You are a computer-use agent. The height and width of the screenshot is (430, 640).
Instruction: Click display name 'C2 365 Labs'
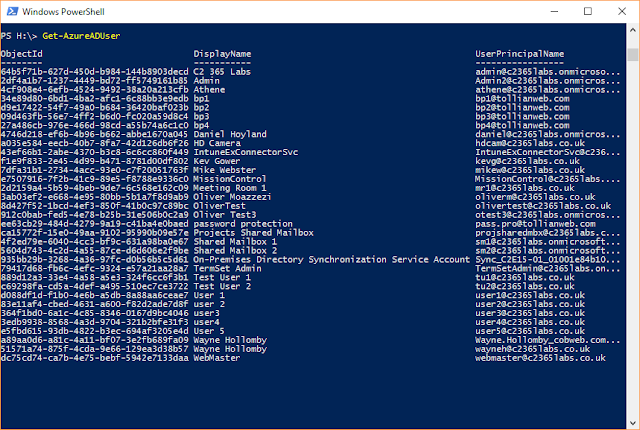click(222, 72)
